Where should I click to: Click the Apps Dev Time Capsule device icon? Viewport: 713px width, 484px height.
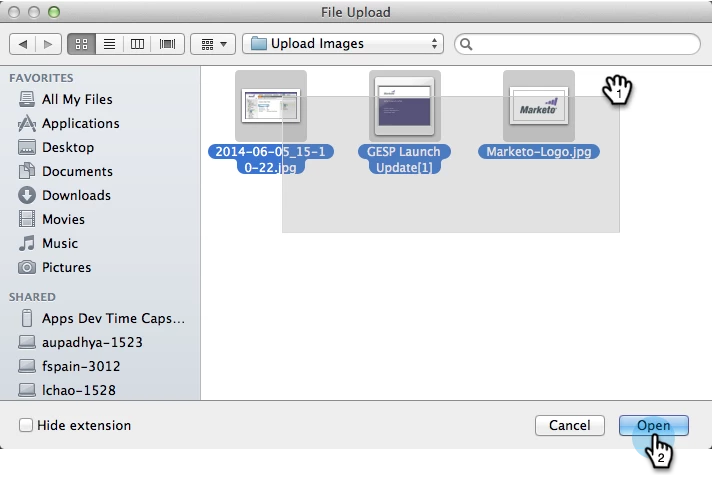click(27, 318)
